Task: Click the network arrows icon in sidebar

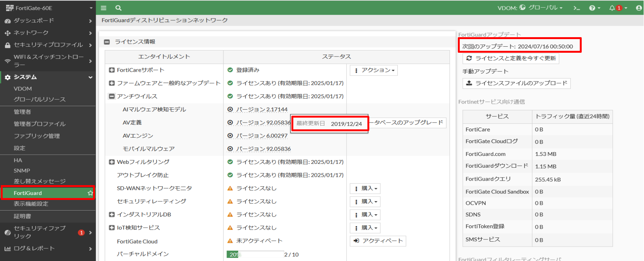Action: [x=8, y=33]
